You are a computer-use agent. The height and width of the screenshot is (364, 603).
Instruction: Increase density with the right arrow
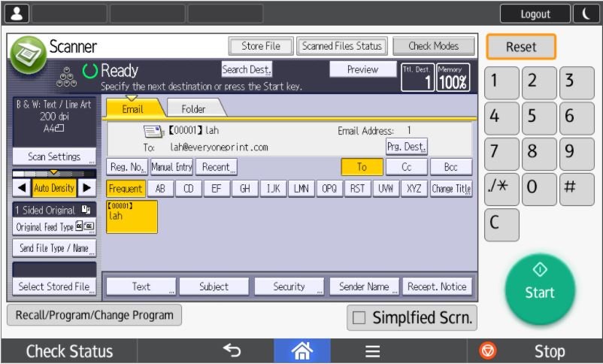click(88, 188)
